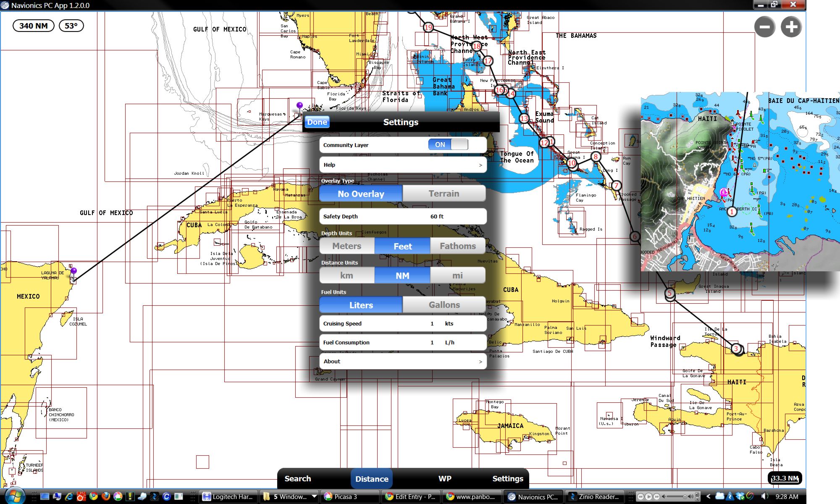Set depth units to Meters

pyautogui.click(x=347, y=246)
